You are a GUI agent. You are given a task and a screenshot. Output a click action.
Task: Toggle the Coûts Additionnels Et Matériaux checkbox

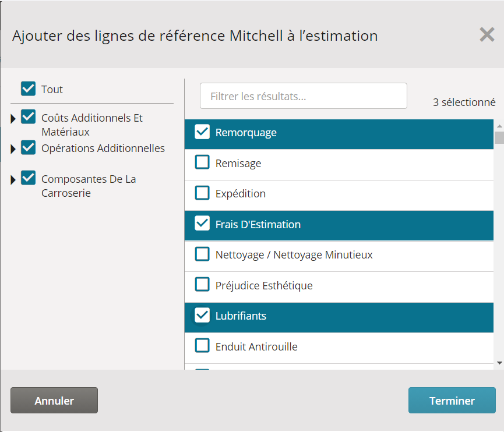click(x=29, y=116)
